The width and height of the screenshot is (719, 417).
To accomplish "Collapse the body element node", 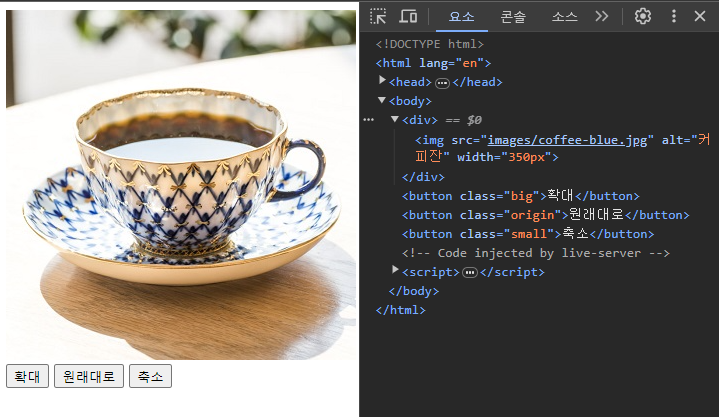I will (x=382, y=100).
